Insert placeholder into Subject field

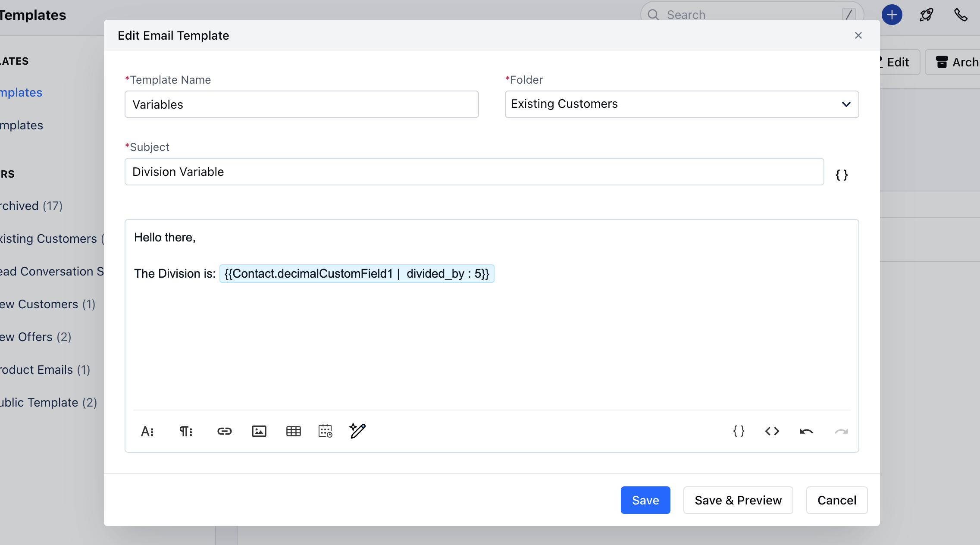[x=842, y=175]
